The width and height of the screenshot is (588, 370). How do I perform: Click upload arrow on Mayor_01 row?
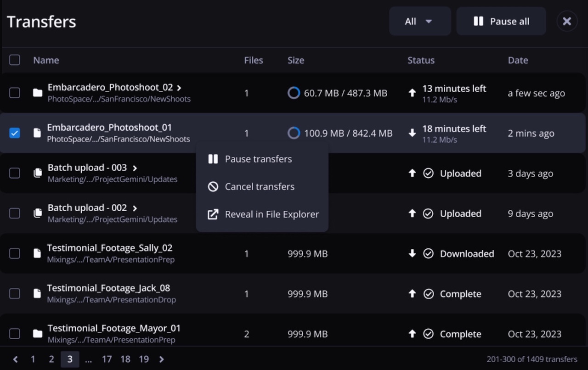[x=412, y=334]
